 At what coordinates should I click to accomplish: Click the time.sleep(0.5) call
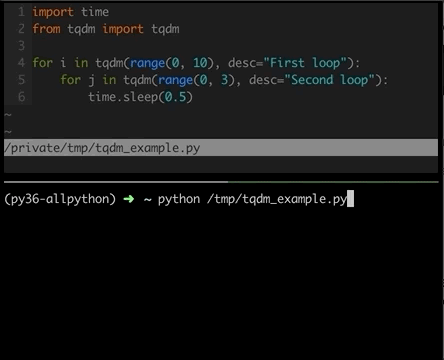(140, 97)
